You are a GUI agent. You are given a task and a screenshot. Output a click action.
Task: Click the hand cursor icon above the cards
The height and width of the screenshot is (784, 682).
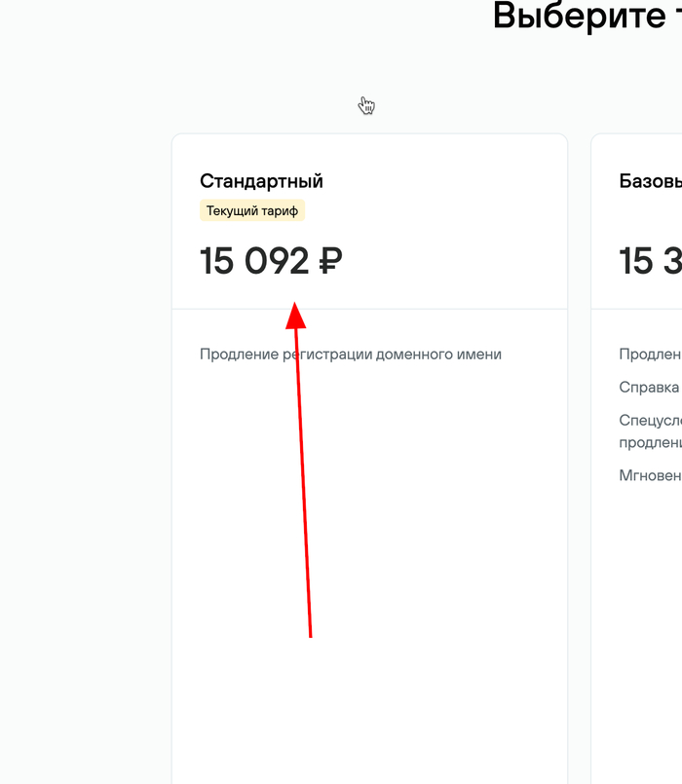[366, 105]
